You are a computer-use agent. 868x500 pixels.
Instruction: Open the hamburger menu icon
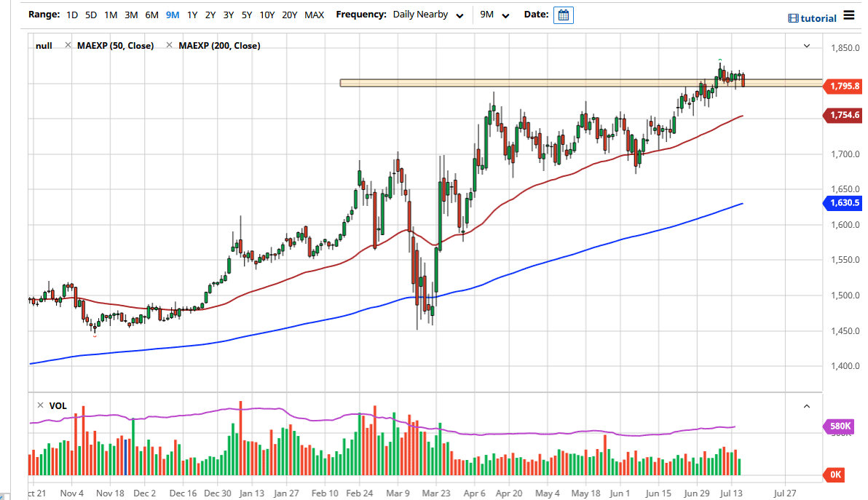pyautogui.click(x=849, y=15)
